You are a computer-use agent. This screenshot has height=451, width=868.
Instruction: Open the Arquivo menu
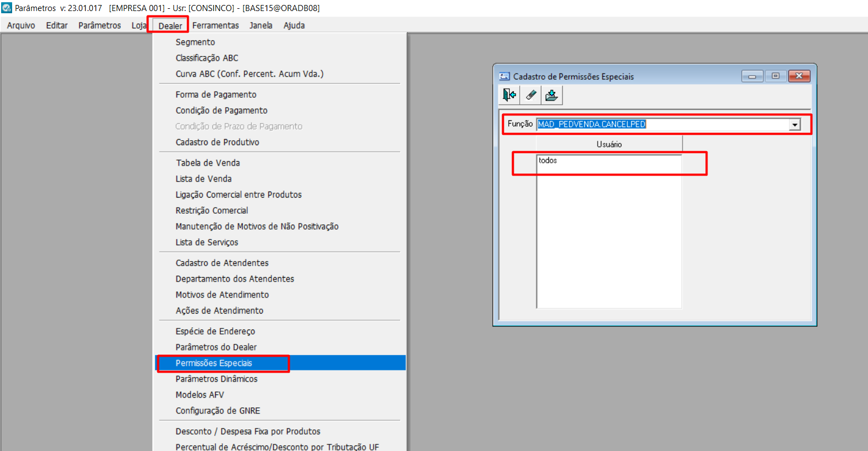pos(21,25)
